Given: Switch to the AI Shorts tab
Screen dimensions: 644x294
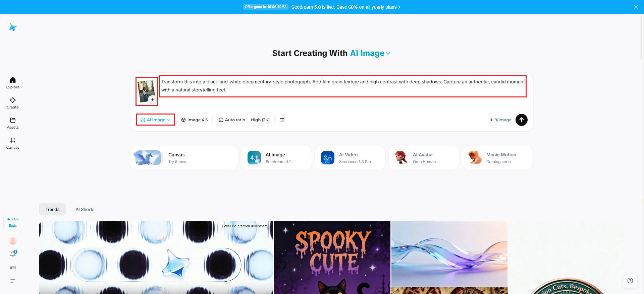Looking at the screenshot, I should (x=85, y=209).
